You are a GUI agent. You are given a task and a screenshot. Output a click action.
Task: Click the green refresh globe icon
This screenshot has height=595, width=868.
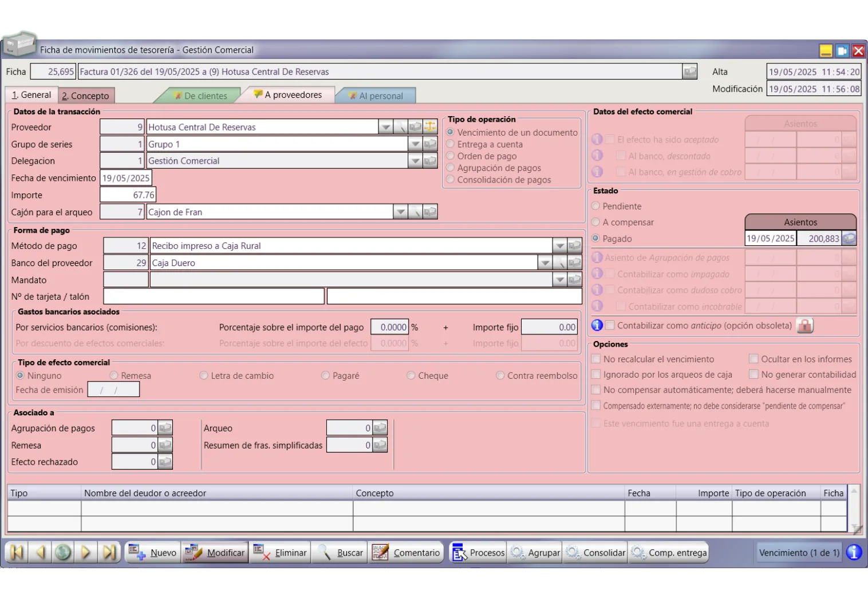coord(63,553)
